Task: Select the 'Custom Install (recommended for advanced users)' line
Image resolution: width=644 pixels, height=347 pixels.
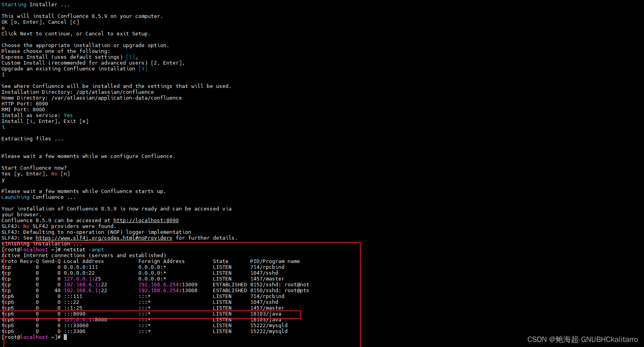Action: (x=93, y=63)
